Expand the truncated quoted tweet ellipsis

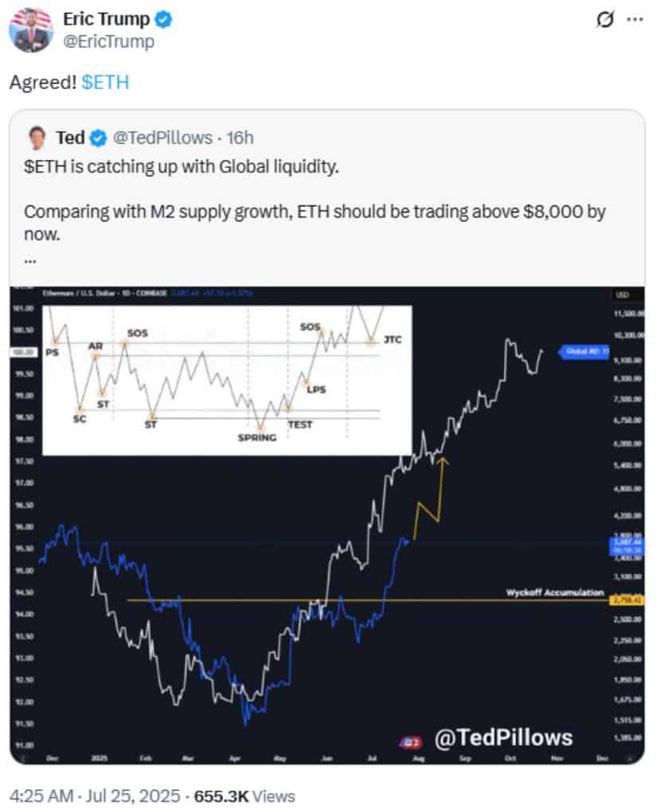pos(30,262)
